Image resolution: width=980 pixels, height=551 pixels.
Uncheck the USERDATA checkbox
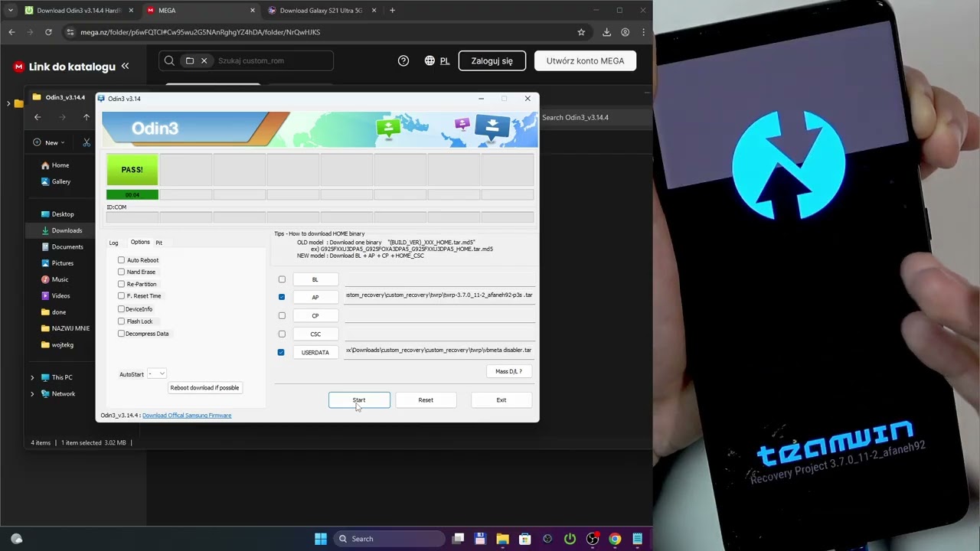[x=281, y=352]
